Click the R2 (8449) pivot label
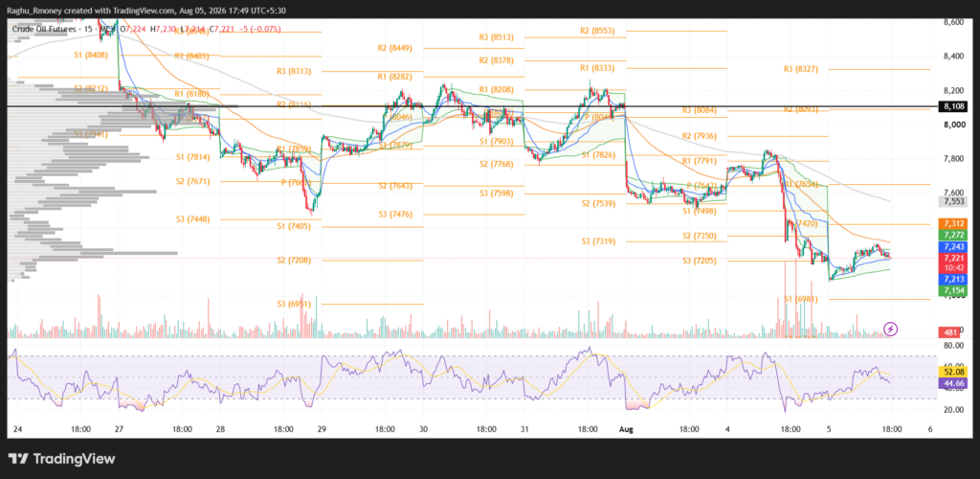Viewport: 980px width, 479px height. pos(395,48)
